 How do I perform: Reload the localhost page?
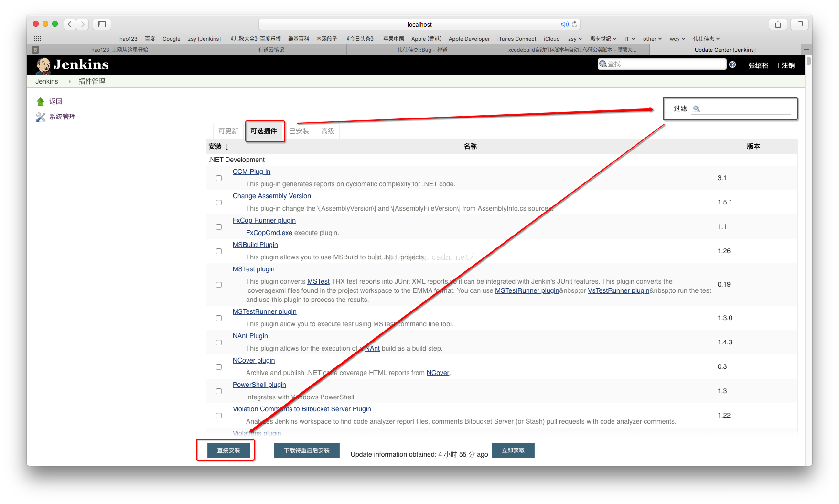point(574,24)
